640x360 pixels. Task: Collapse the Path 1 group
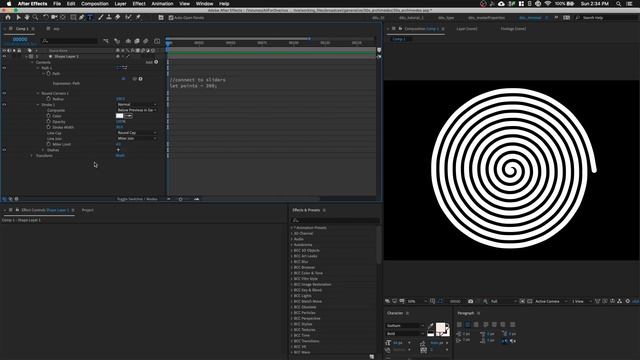(38, 68)
